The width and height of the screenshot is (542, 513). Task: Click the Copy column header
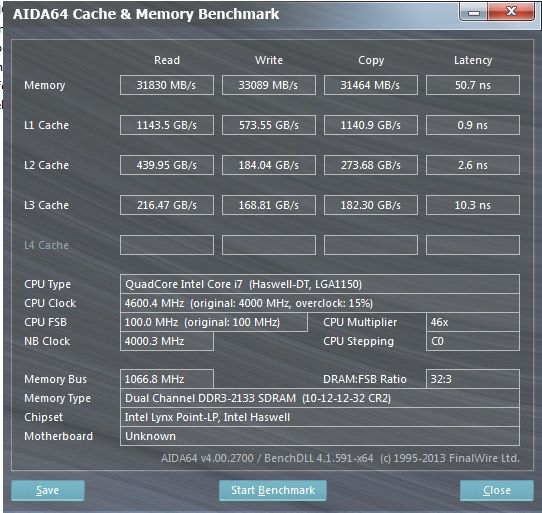click(371, 60)
